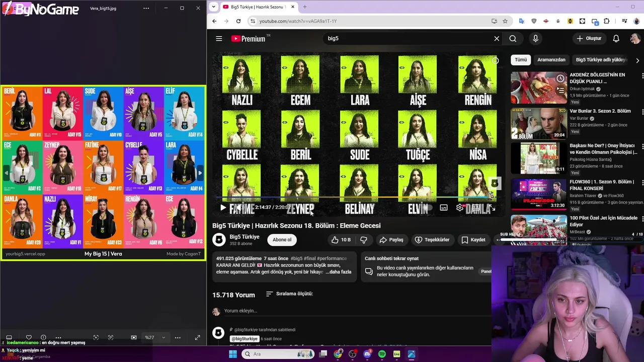Select the Aramanızdan filter chip

[x=551, y=59]
